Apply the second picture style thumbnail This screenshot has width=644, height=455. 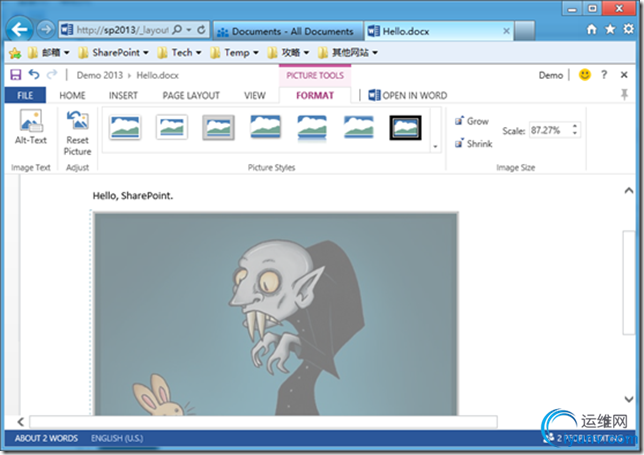172,127
